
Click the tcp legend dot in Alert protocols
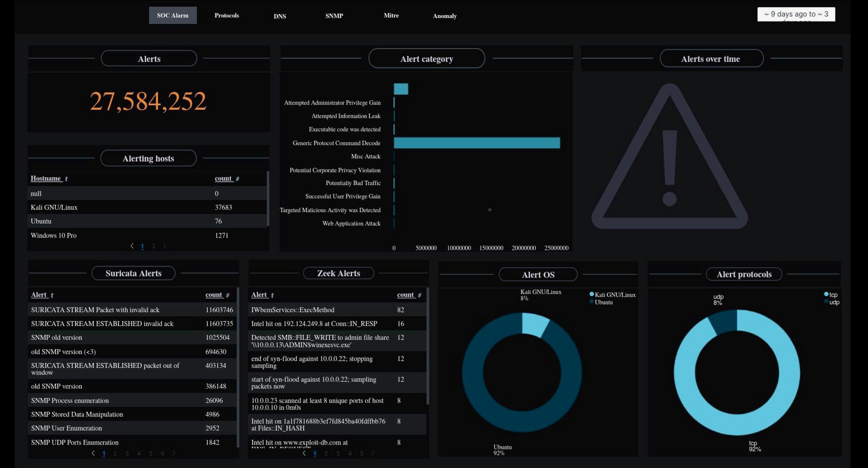[826, 294]
